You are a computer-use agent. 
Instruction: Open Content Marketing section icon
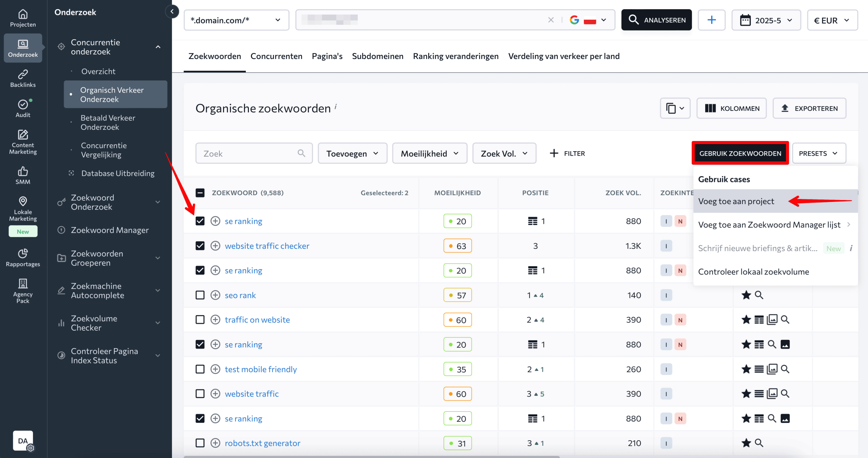23,135
